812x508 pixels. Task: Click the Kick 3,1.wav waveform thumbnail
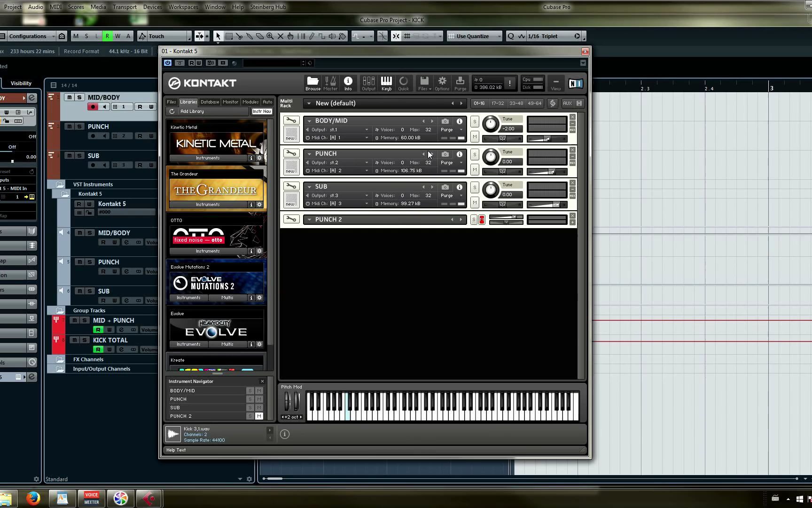pos(173,434)
